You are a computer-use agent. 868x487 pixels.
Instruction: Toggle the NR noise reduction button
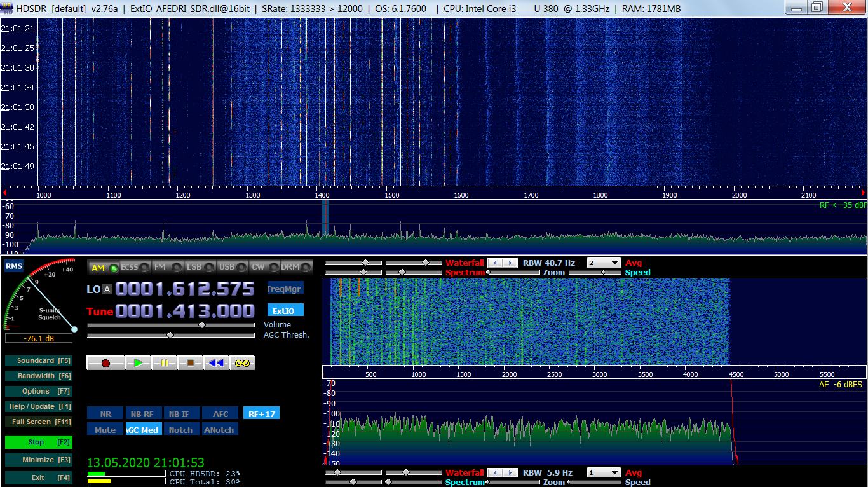(105, 414)
